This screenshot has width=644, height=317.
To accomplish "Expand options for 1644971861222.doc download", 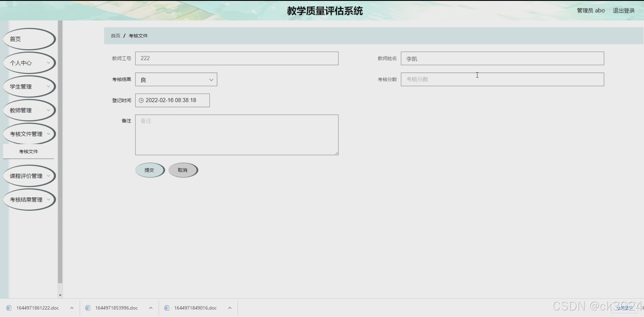I will pos(72,308).
